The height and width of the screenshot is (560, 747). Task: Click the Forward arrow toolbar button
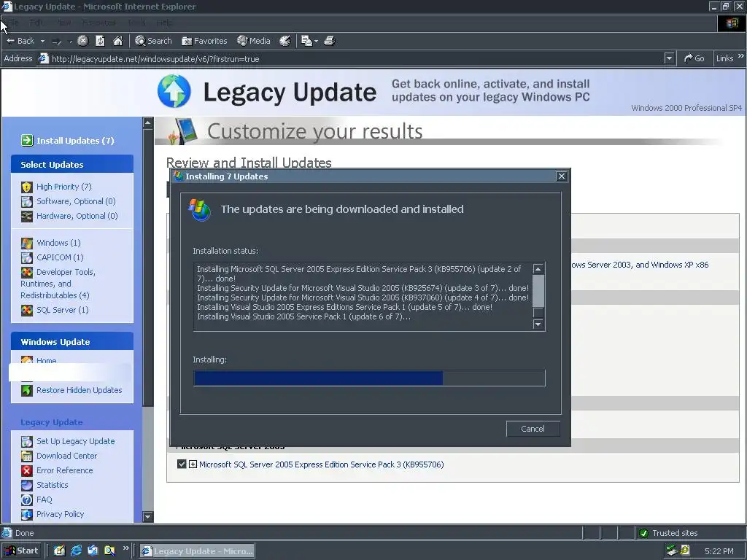coord(57,42)
